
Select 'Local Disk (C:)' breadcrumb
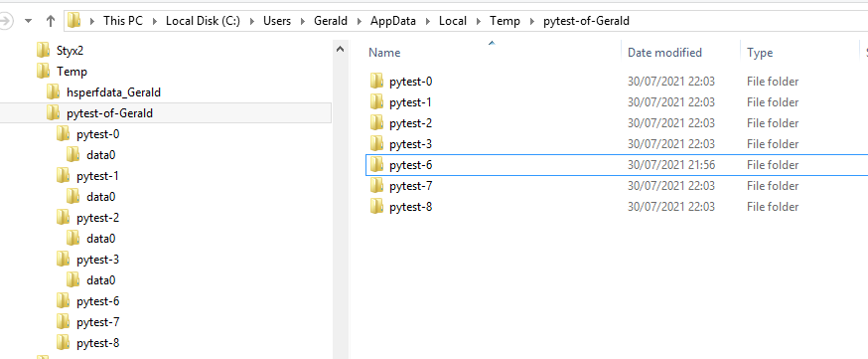click(x=203, y=21)
